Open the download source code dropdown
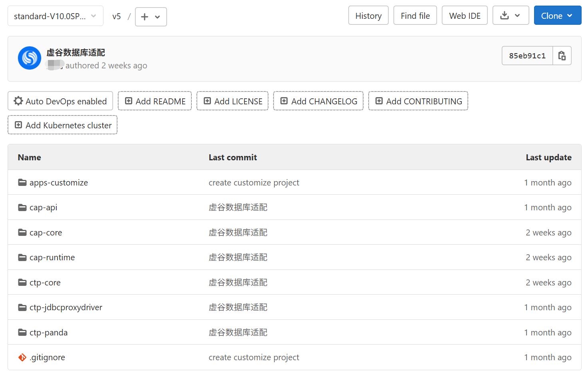This screenshot has height=377, width=588. (511, 16)
